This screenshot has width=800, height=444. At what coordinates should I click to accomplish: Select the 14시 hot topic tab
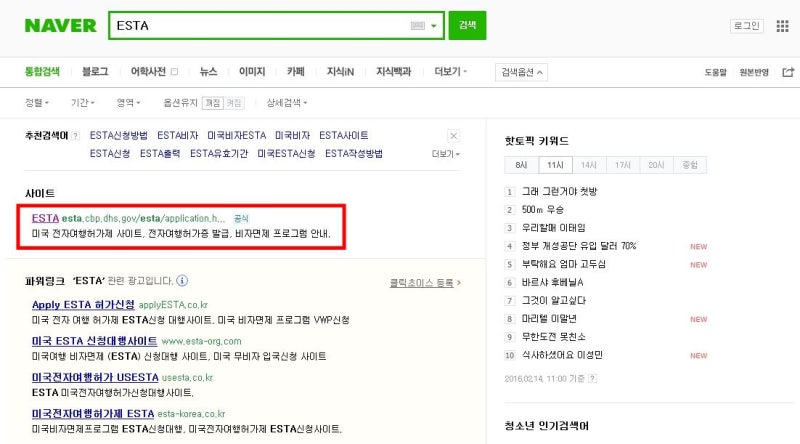click(x=588, y=165)
